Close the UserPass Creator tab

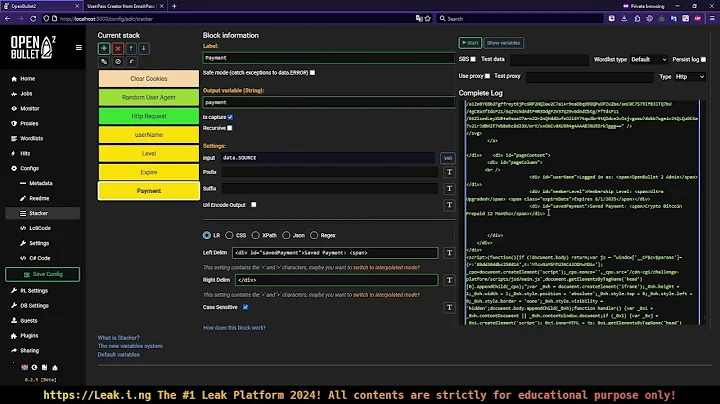click(161, 6)
